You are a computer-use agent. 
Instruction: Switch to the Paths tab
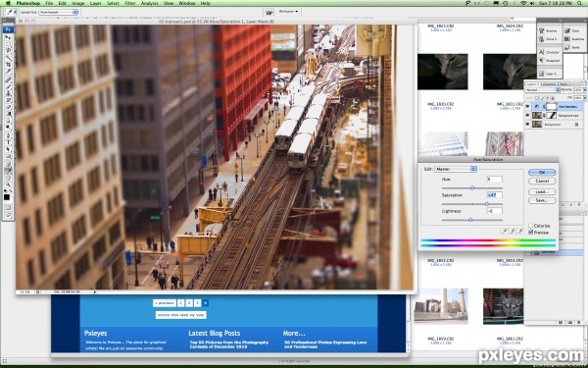click(564, 84)
